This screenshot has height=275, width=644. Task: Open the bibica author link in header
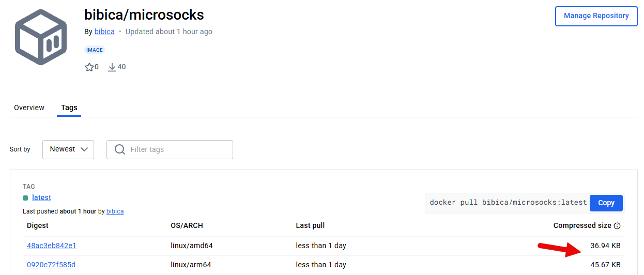(x=104, y=32)
